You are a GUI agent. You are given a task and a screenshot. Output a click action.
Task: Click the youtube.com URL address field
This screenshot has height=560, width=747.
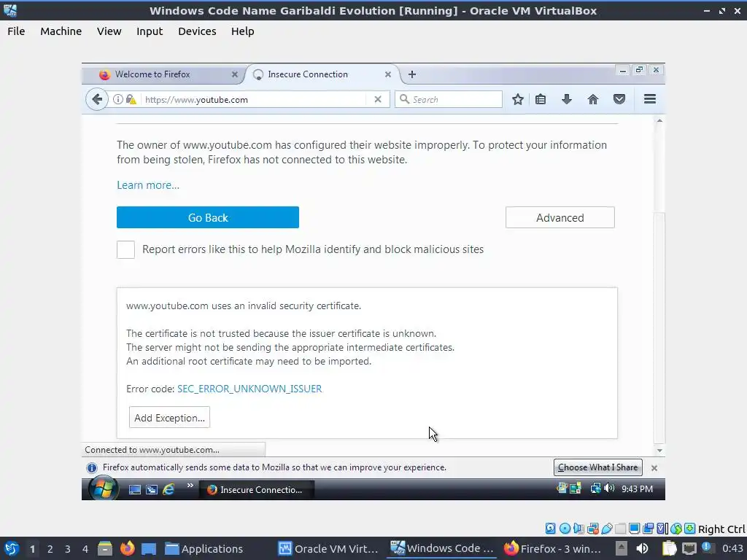point(255,99)
